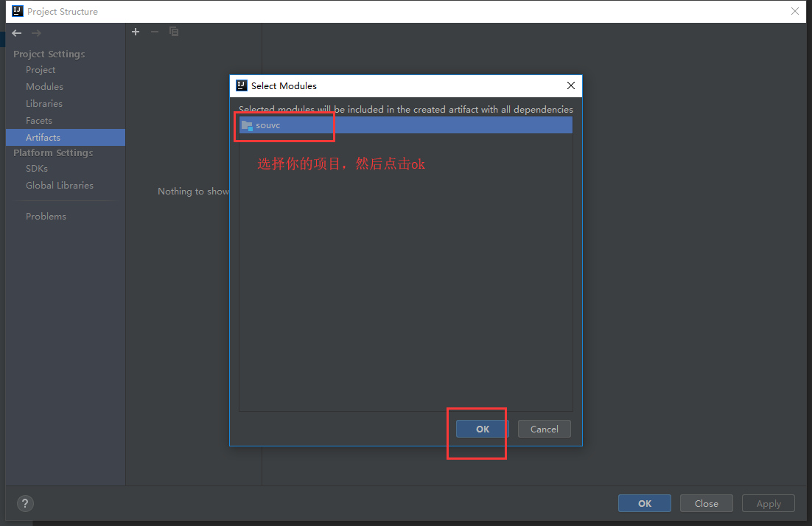Click the forward navigation arrow
This screenshot has height=526, width=812.
(x=36, y=33)
